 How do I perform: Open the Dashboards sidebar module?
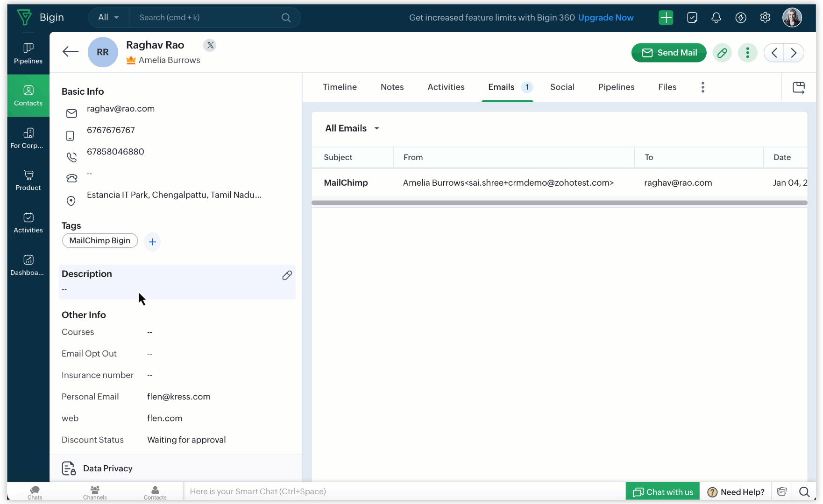[x=28, y=266]
